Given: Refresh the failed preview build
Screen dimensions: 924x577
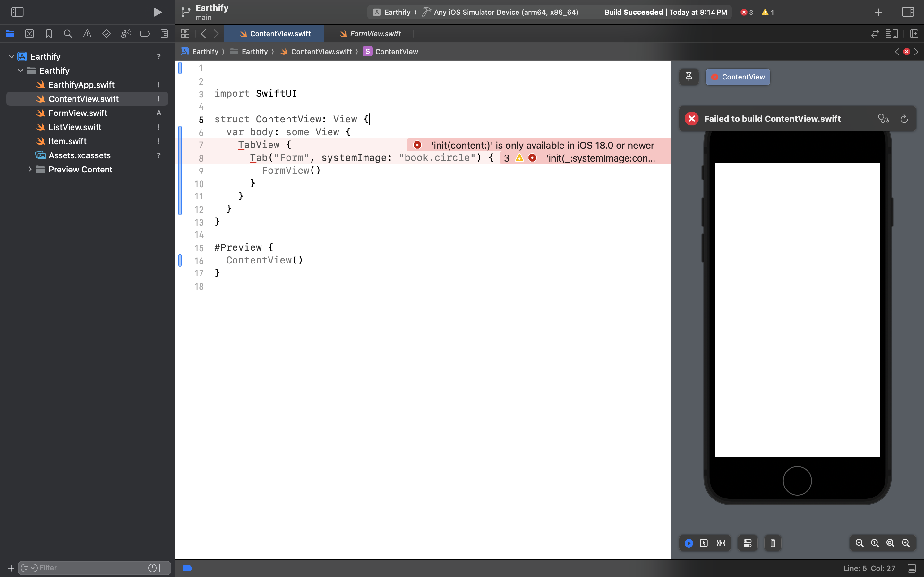Looking at the screenshot, I should [x=904, y=119].
